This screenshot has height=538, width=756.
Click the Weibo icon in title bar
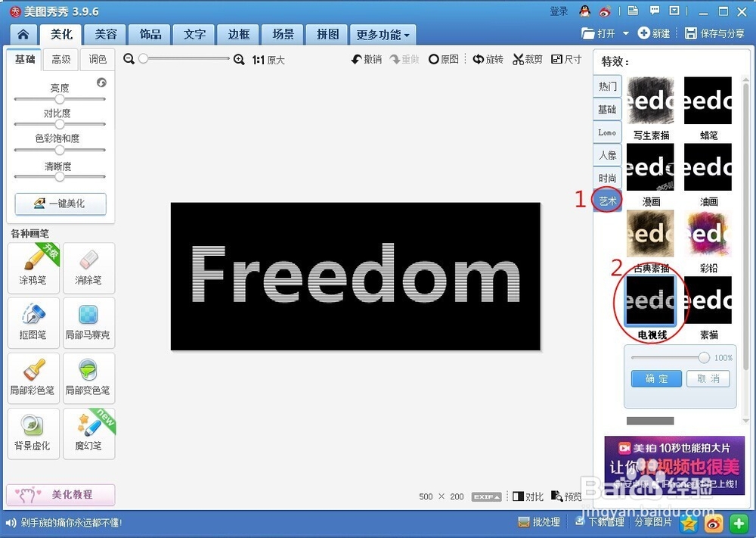click(605, 11)
